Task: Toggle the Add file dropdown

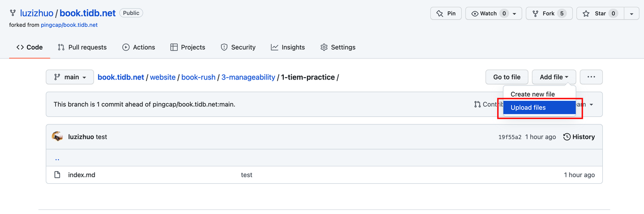Action: tap(553, 77)
